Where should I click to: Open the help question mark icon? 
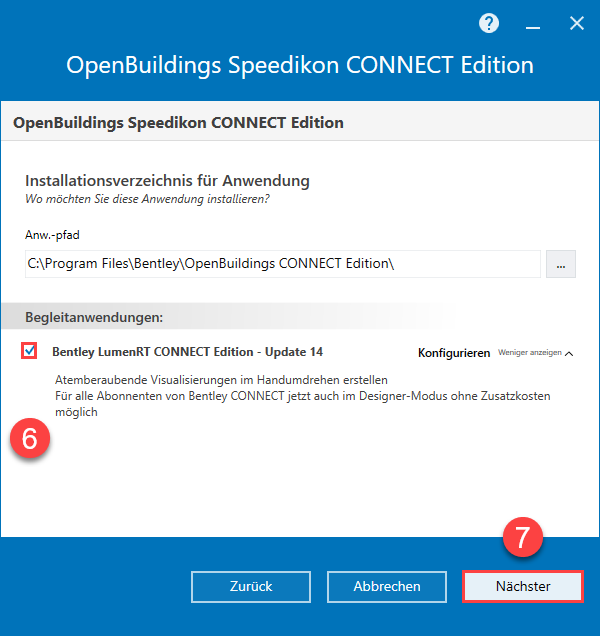pyautogui.click(x=489, y=23)
